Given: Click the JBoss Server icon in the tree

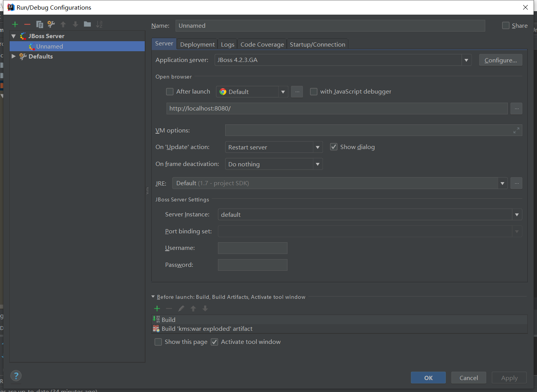Looking at the screenshot, I should coord(23,36).
